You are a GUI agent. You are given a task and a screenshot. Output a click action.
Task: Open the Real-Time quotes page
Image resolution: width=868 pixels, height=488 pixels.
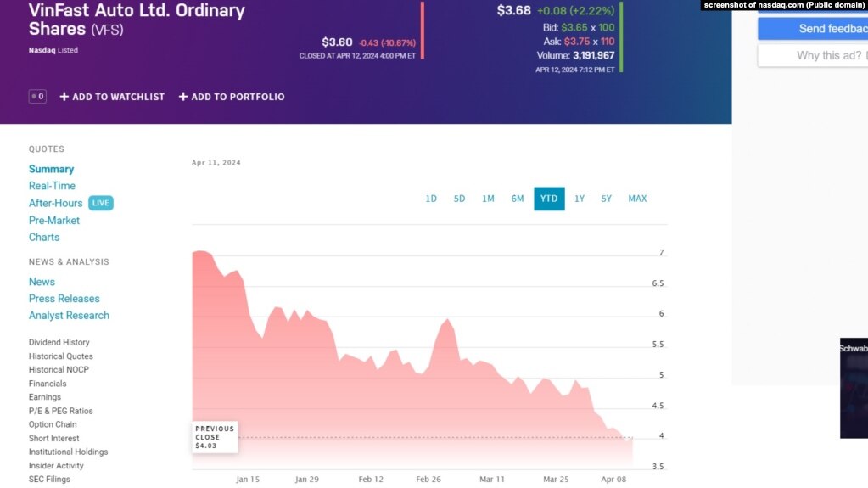[x=52, y=186]
